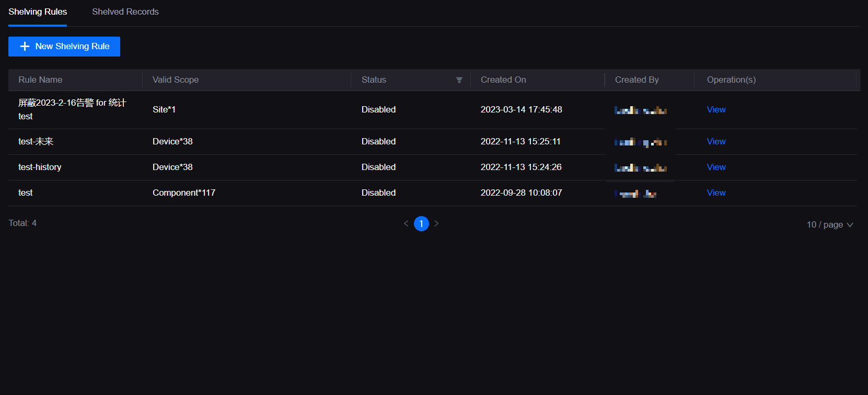
Task: Click the Rule Name column header
Action: click(40, 80)
